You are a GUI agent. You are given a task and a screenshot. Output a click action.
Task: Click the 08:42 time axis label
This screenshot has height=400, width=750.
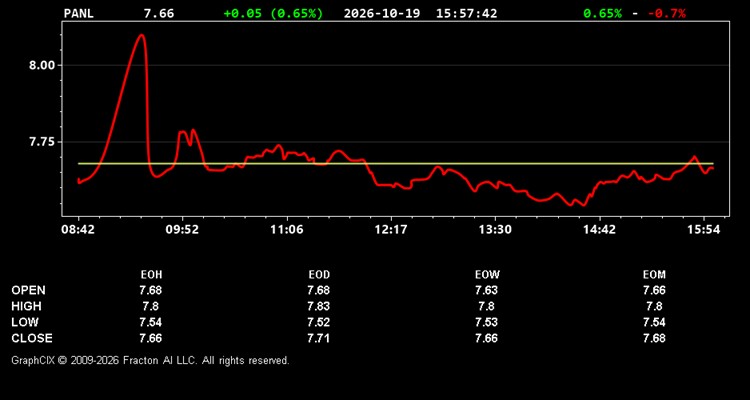[x=78, y=229]
